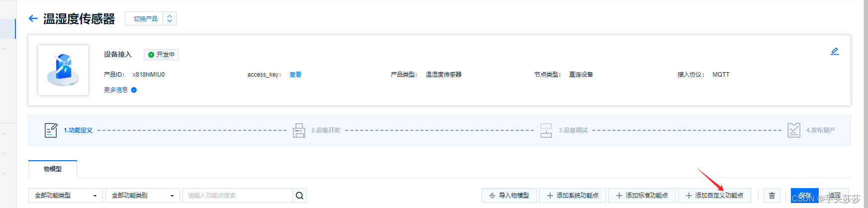Focus the 请输入功能点搜索 search field

237,196
